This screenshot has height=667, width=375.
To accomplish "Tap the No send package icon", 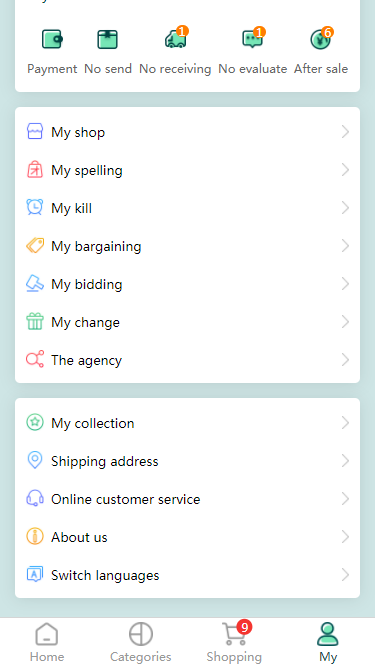I will point(108,40).
